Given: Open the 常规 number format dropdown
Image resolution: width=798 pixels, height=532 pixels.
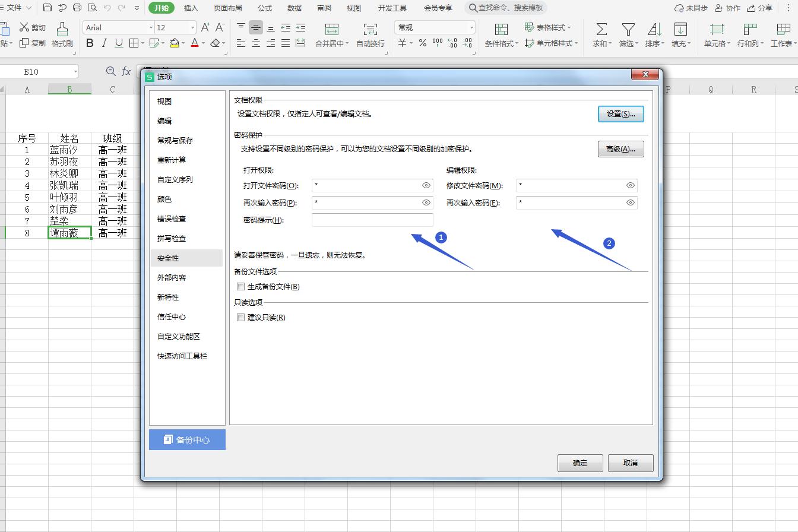Looking at the screenshot, I should (471, 27).
